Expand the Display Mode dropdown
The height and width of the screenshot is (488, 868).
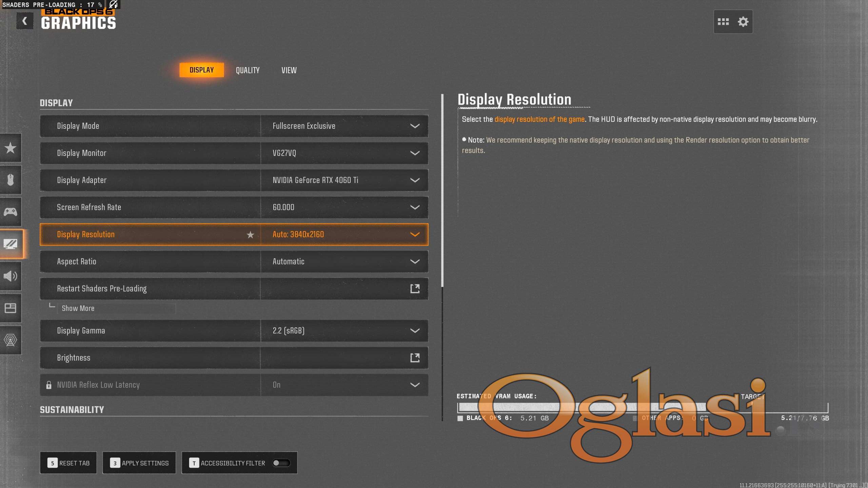415,126
